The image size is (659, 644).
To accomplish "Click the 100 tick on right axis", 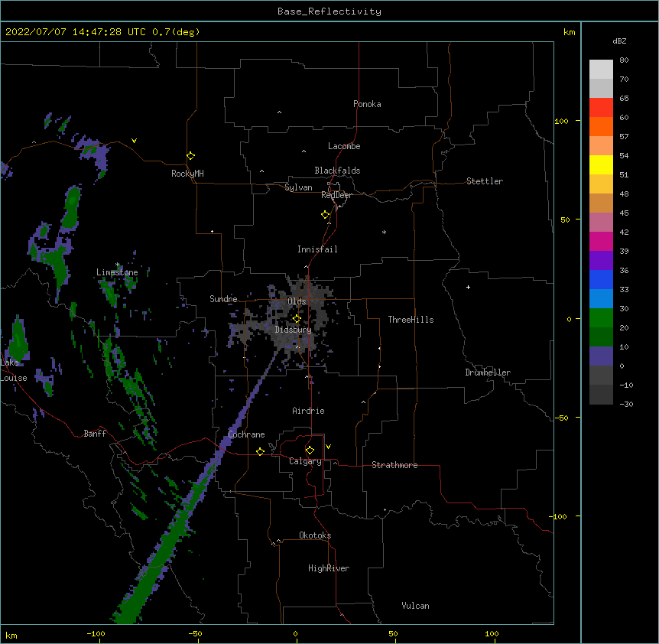I will click(561, 121).
